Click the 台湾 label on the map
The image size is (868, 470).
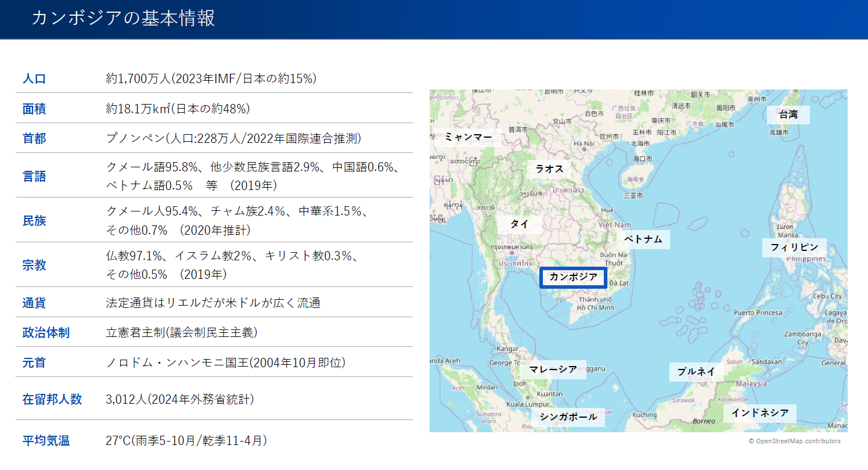click(788, 114)
